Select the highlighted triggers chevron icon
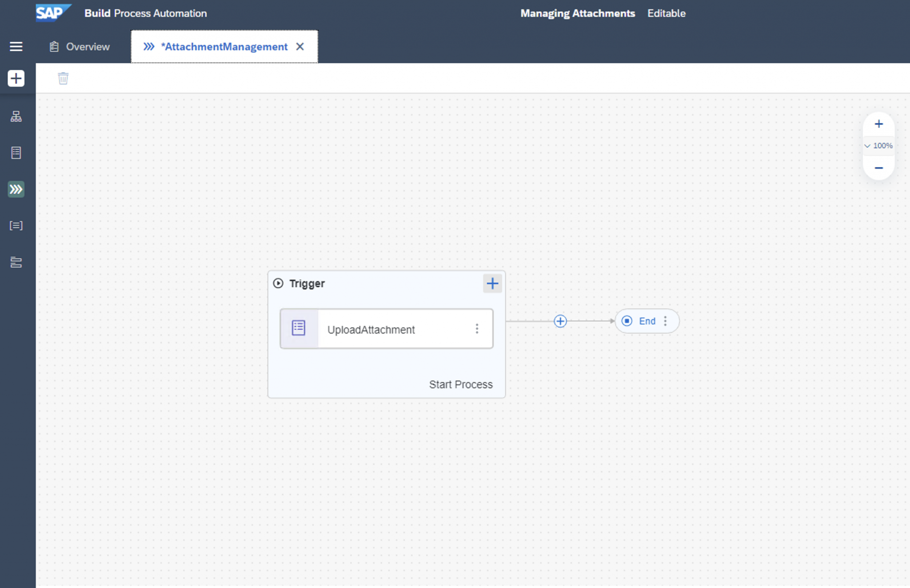This screenshot has width=910, height=588. [x=16, y=189]
